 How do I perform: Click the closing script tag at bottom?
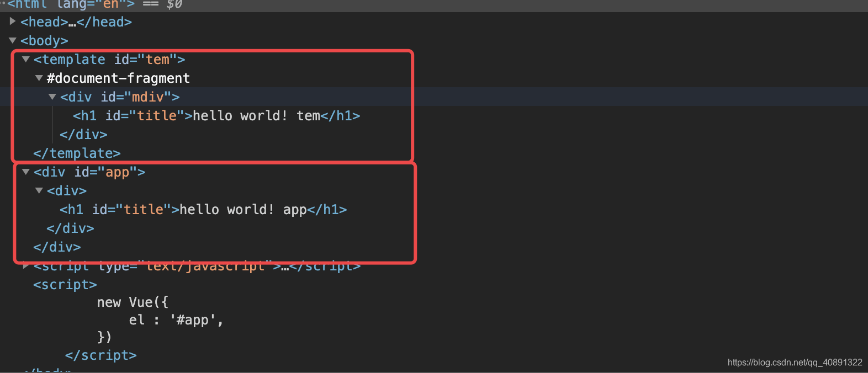[100, 355]
